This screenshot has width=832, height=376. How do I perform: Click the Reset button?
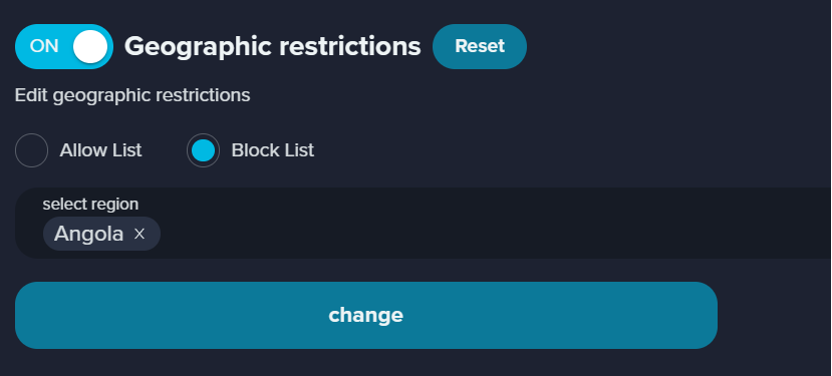pyautogui.click(x=480, y=46)
